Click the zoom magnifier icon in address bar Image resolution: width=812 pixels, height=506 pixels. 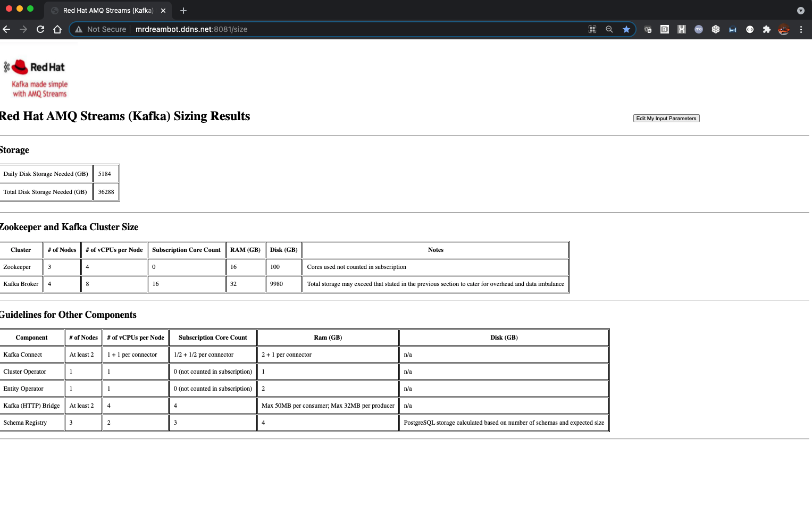pyautogui.click(x=609, y=29)
